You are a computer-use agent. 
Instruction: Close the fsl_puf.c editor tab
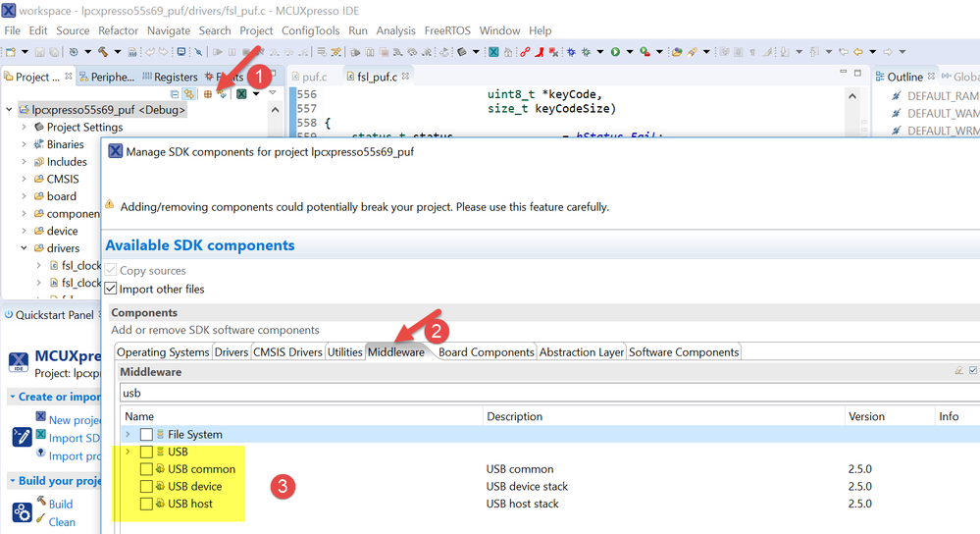(405, 77)
